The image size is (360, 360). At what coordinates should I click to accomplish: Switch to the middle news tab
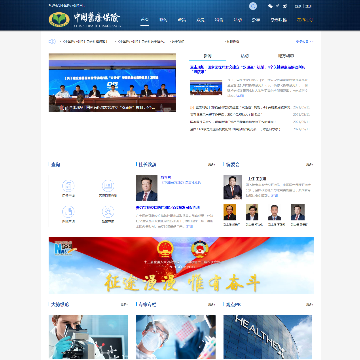point(244,56)
